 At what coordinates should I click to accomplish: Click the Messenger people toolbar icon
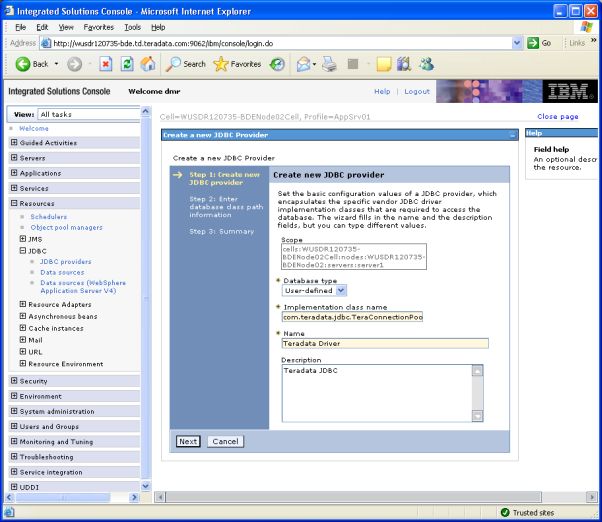point(427,64)
